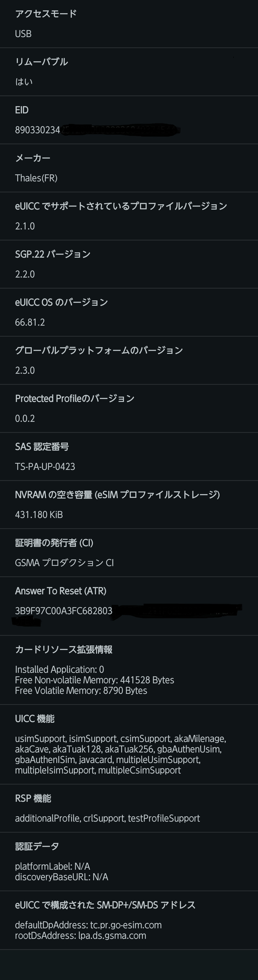
Task: Tap the Protected Profile version item
Action: pos(129,408)
